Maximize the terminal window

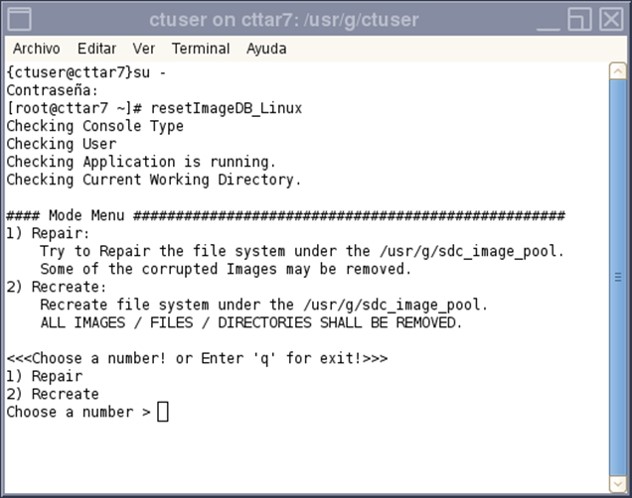pyautogui.click(x=580, y=18)
